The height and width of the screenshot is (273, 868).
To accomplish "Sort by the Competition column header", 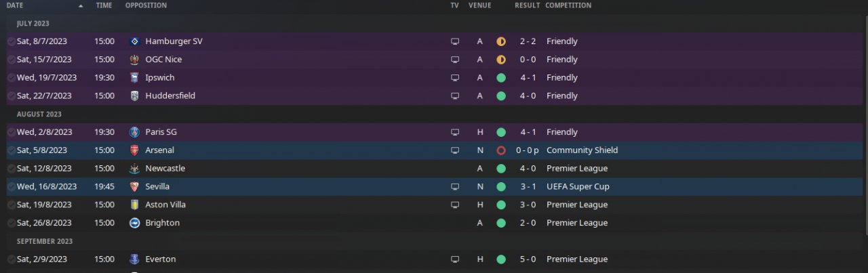I will coord(568,5).
